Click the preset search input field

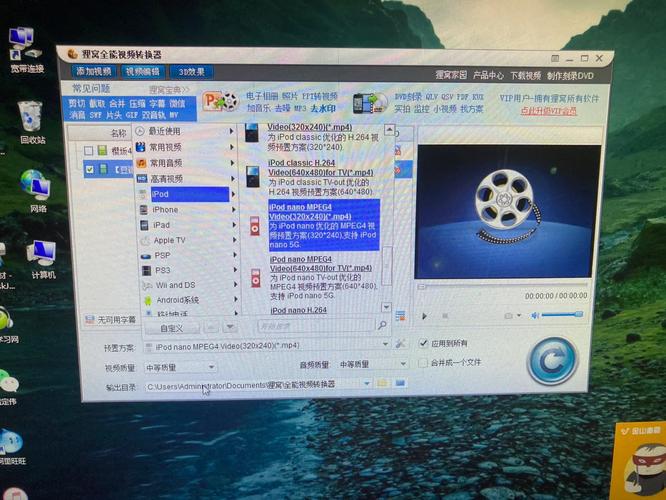[316, 326]
